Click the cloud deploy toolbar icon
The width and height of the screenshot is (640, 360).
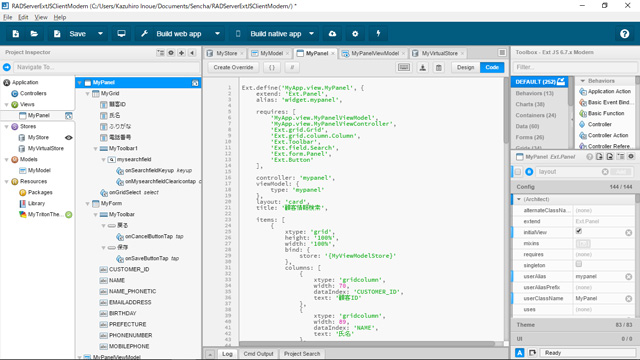click(332, 34)
